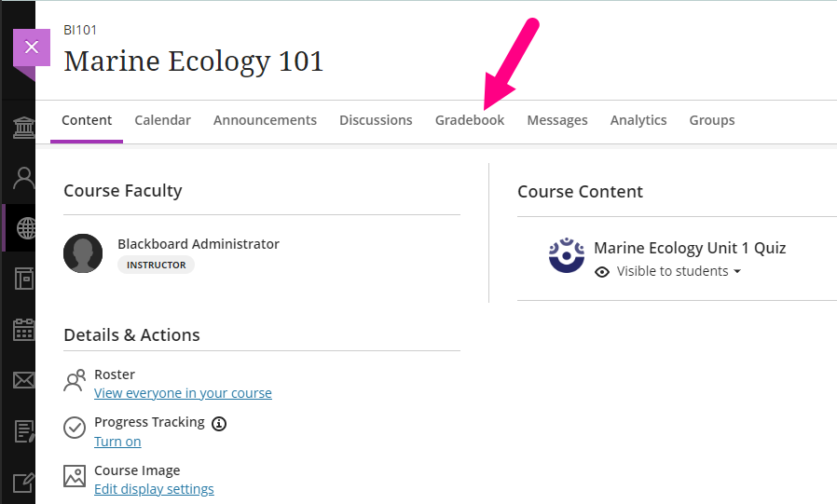Image resolution: width=837 pixels, height=504 pixels.
Task: Click the Marine Ecology Unit 1 Quiz icon
Action: (x=567, y=254)
